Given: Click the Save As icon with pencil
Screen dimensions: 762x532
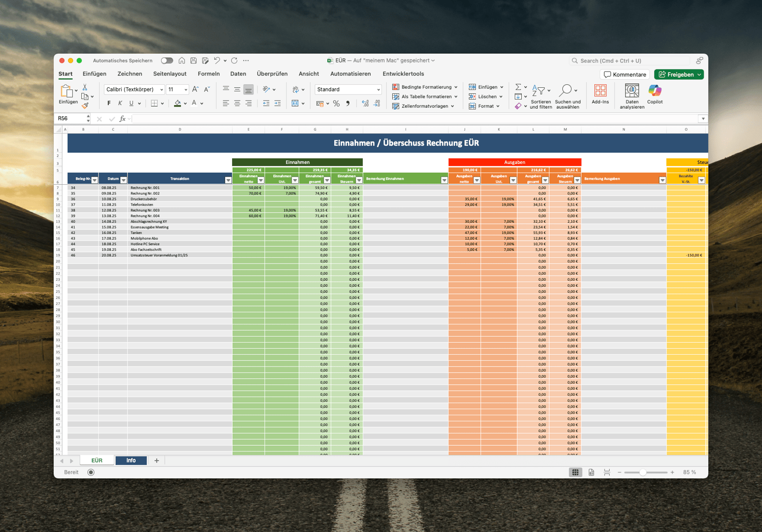Looking at the screenshot, I should pos(205,60).
